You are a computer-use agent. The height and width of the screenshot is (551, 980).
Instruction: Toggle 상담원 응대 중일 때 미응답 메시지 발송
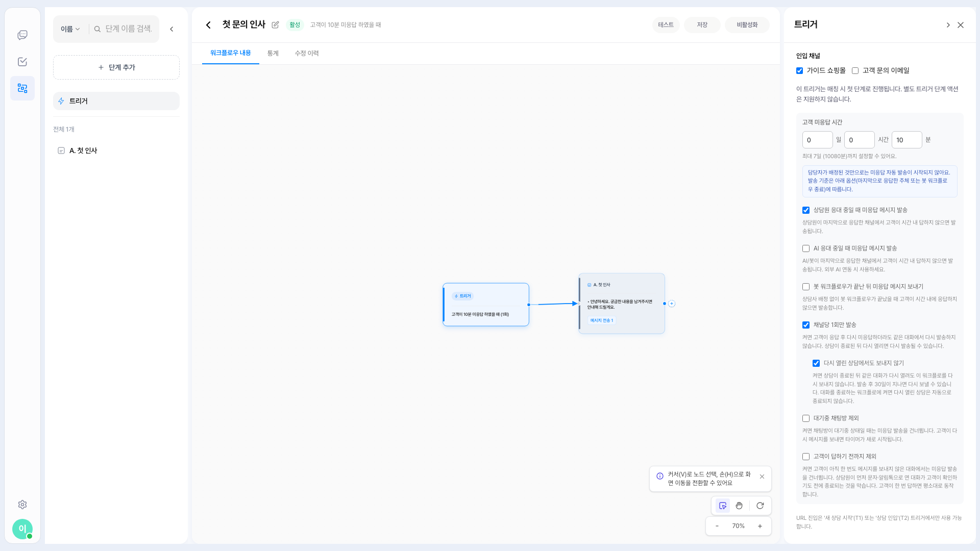tap(806, 210)
